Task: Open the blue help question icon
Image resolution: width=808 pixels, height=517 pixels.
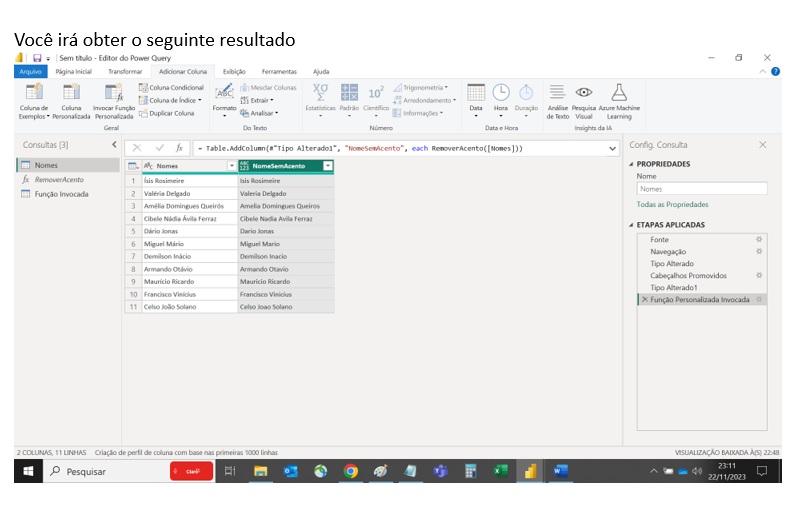Action: [x=775, y=72]
